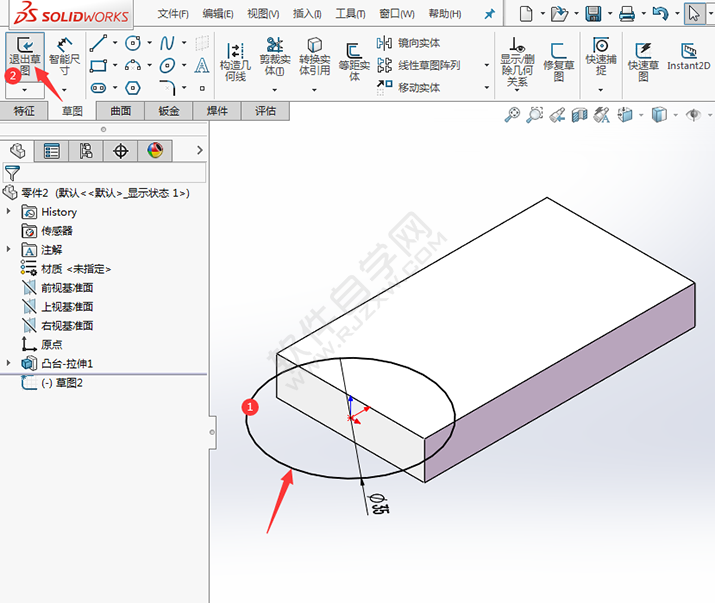715x603 pixels.
Task: Click Construction Geometry (构造几何线)
Action: [235, 62]
